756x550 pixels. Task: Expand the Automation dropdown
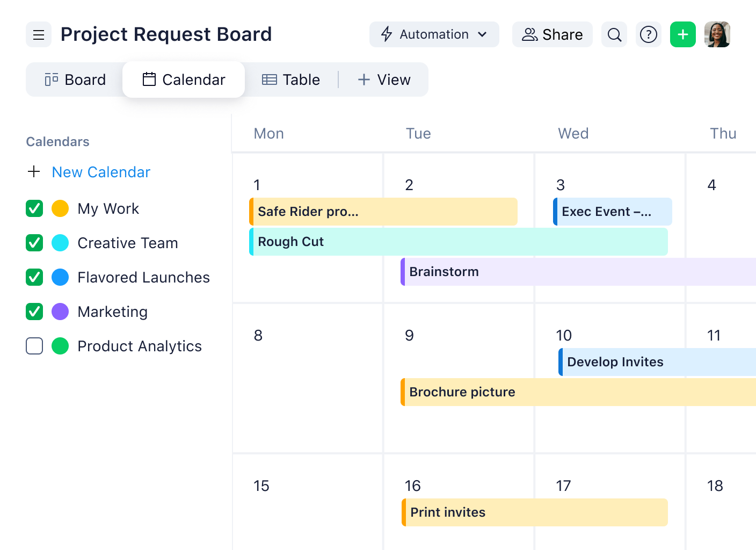pos(481,34)
